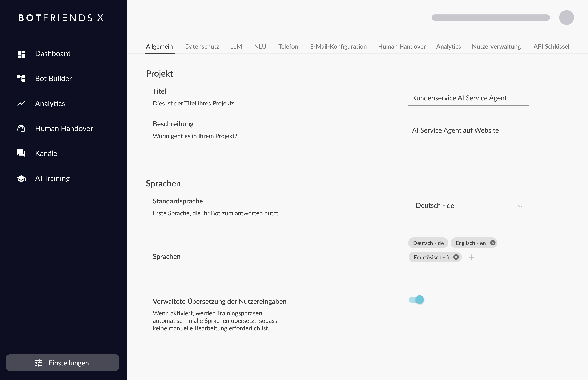Edit the project Titel input field
The height and width of the screenshot is (380, 588).
pos(469,98)
